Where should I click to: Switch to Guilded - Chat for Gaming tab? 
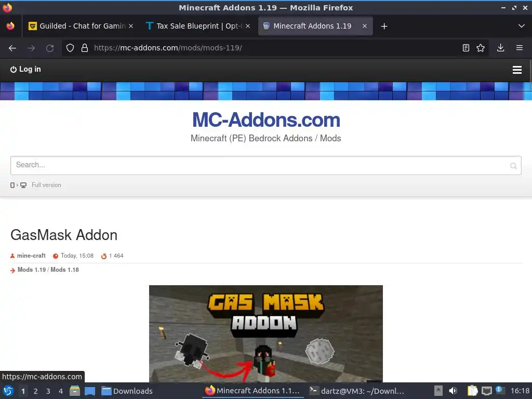(81, 26)
